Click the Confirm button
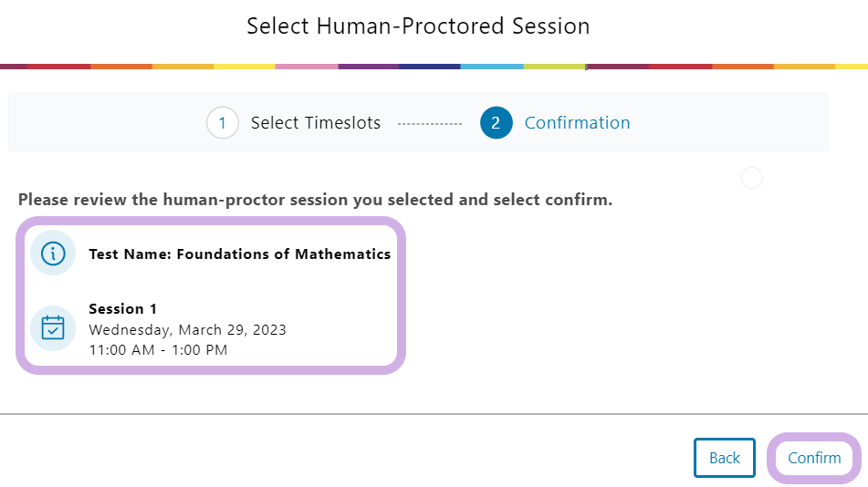Screen dimensions: 868x487 [x=814, y=458]
